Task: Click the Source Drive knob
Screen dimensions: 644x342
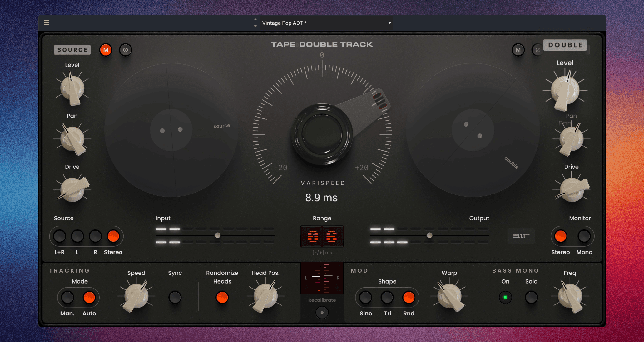Action: (x=72, y=190)
